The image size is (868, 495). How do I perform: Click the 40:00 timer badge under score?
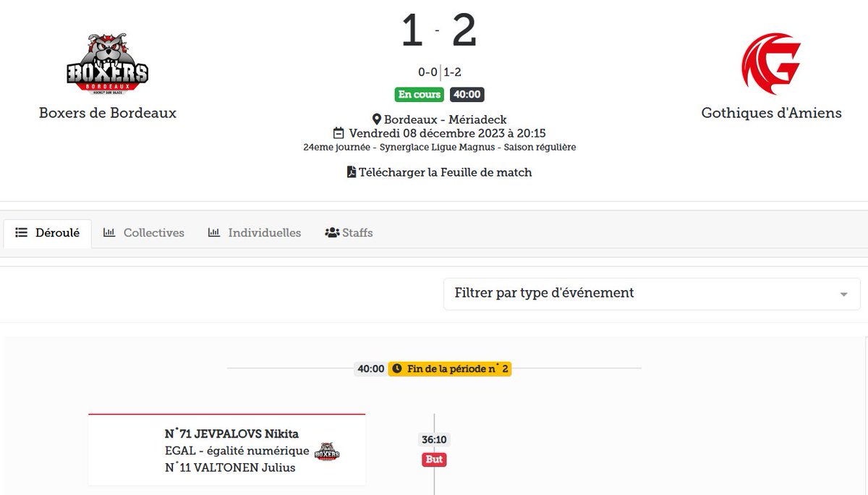coord(467,95)
